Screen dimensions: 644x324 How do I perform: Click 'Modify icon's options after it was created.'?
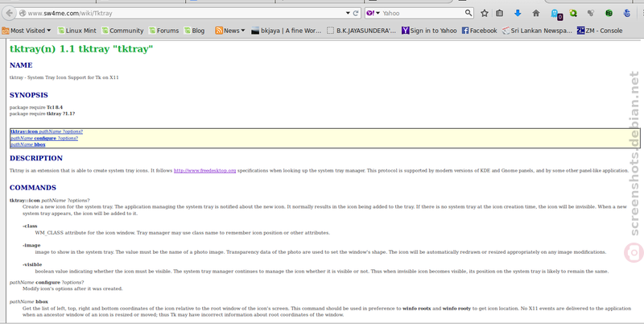72,289
